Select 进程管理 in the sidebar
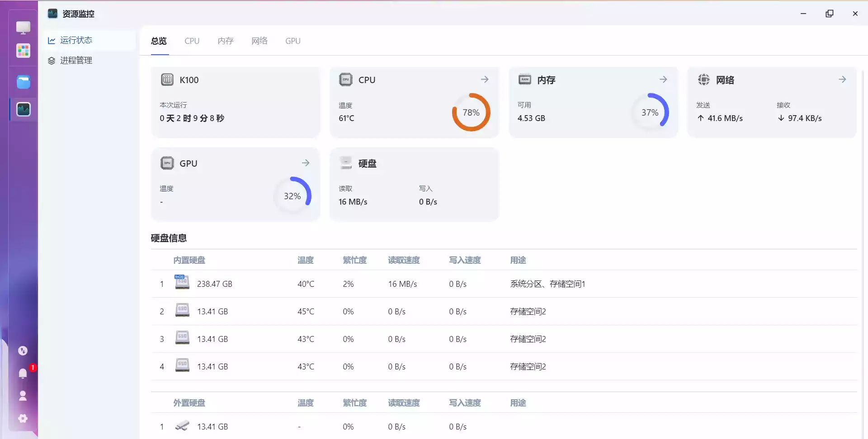868x439 pixels. 90,61
